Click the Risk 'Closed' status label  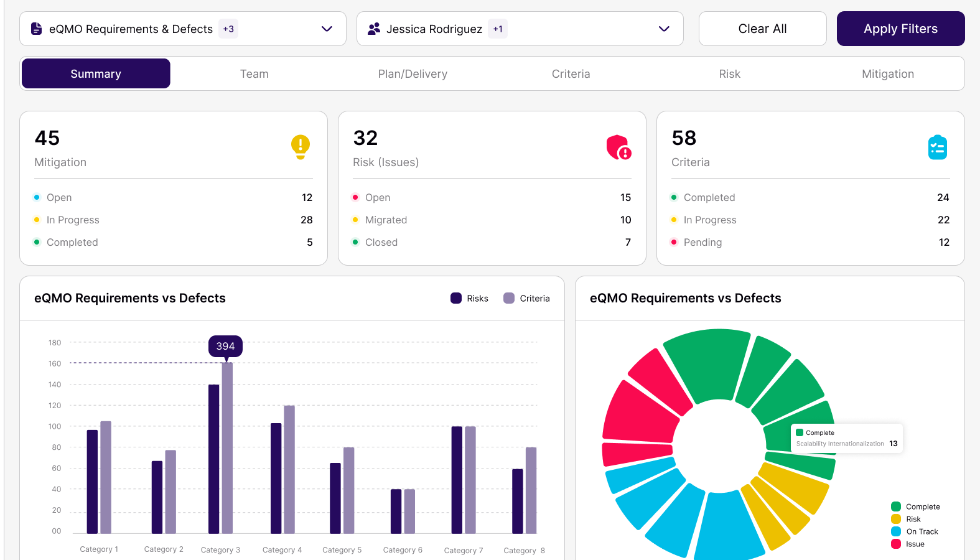pyautogui.click(x=381, y=242)
